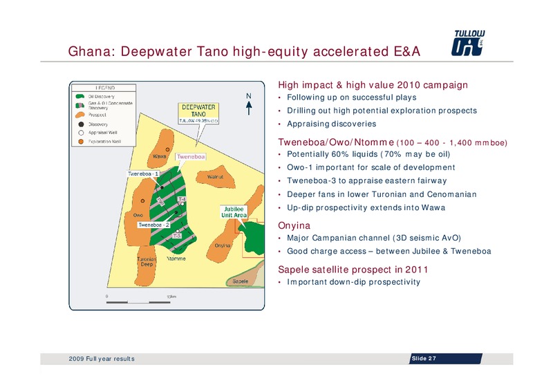
Task: Click the '2009 Full year results' footer text
Action: [102, 359]
